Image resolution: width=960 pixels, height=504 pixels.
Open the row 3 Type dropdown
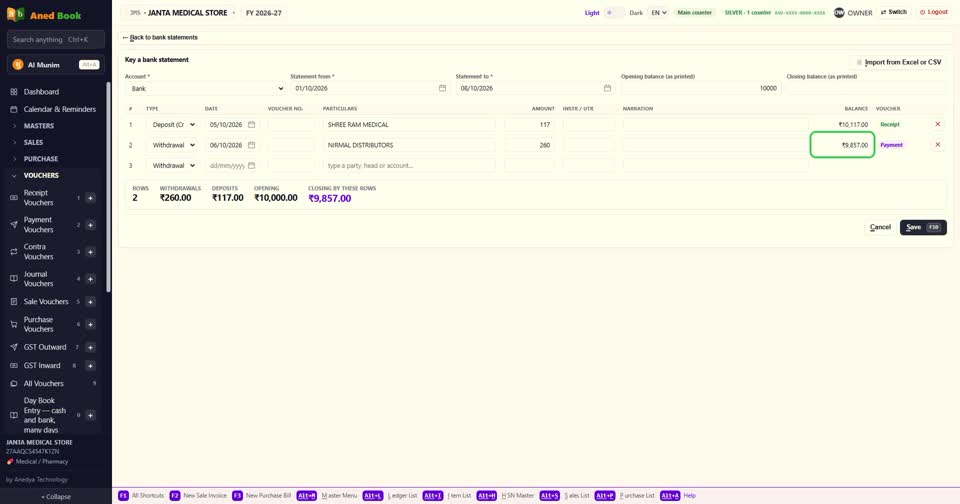173,165
